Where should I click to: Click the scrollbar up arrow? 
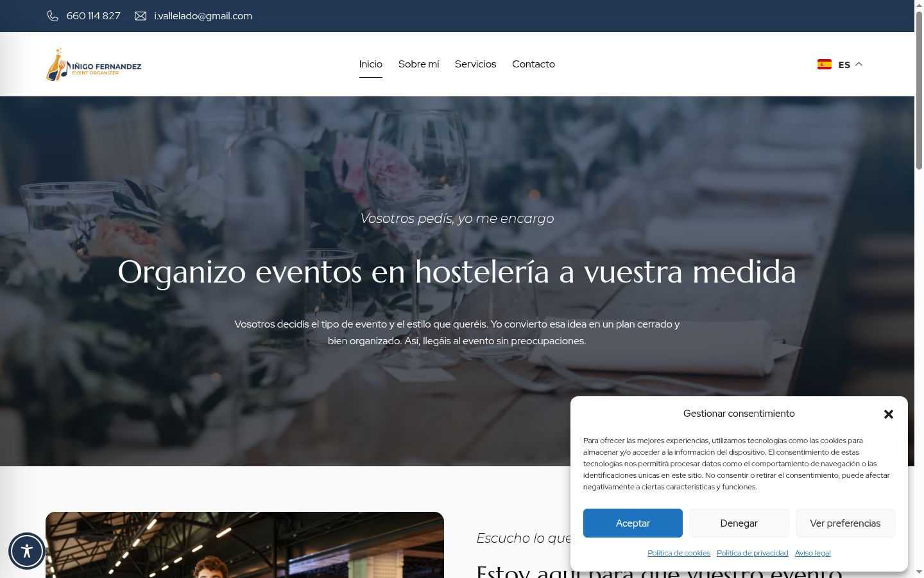point(919,5)
